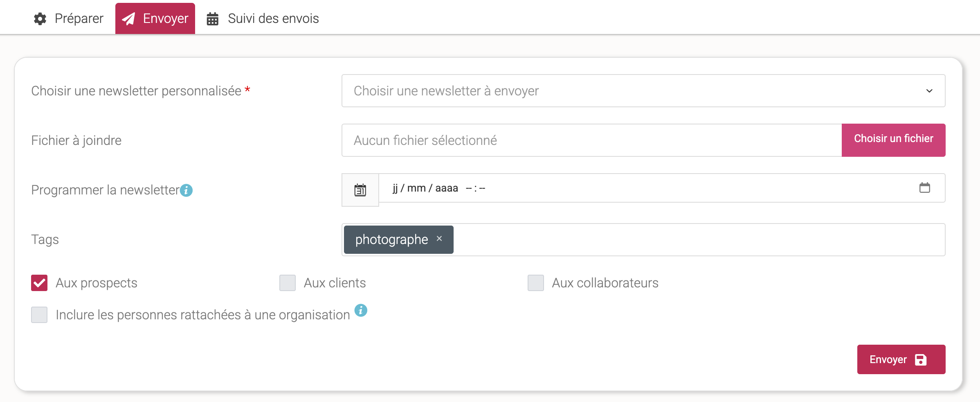
Task: Remove the photographe tag with its x
Action: [x=439, y=239]
